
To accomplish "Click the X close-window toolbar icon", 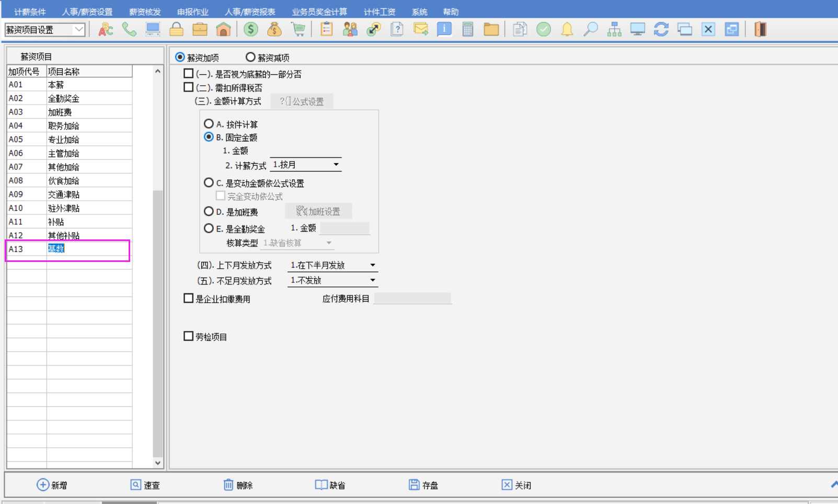I will click(x=708, y=29).
